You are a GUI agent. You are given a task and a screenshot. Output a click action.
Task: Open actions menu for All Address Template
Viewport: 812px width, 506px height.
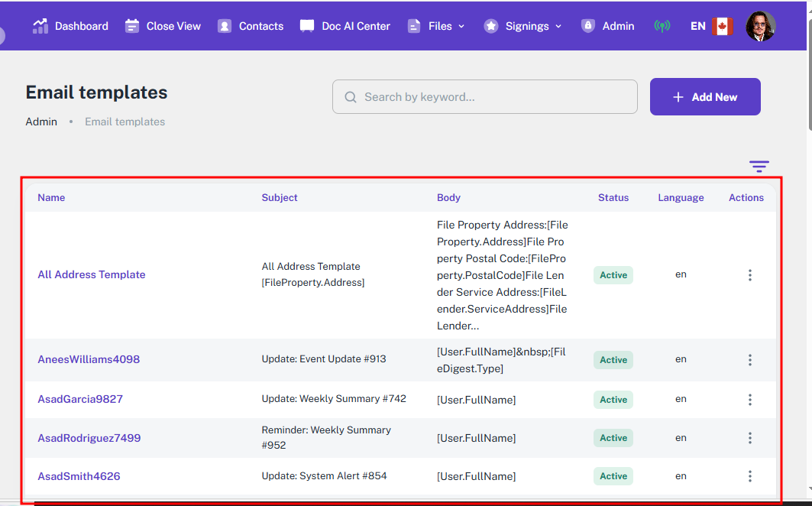pos(749,275)
